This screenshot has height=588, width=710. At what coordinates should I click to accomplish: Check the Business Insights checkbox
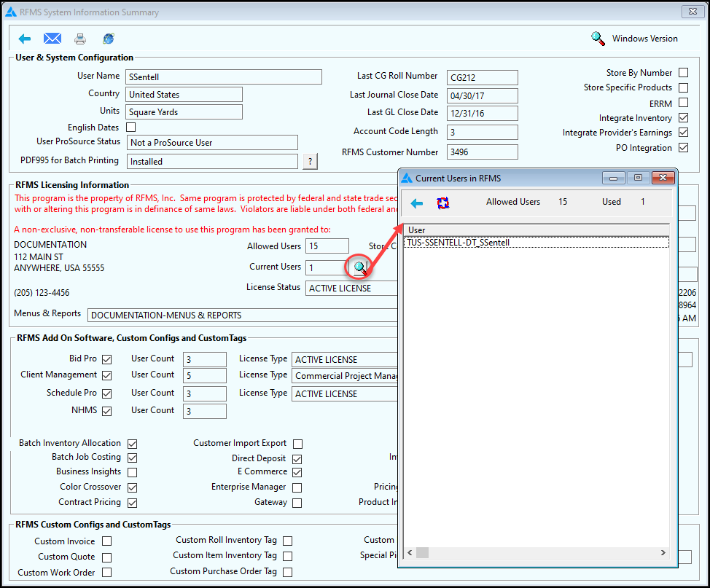click(132, 472)
